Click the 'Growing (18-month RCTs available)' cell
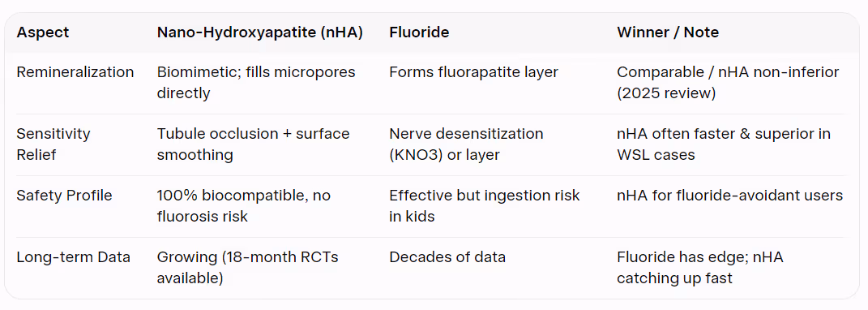Viewport: 868px width, 310px height. (247, 267)
